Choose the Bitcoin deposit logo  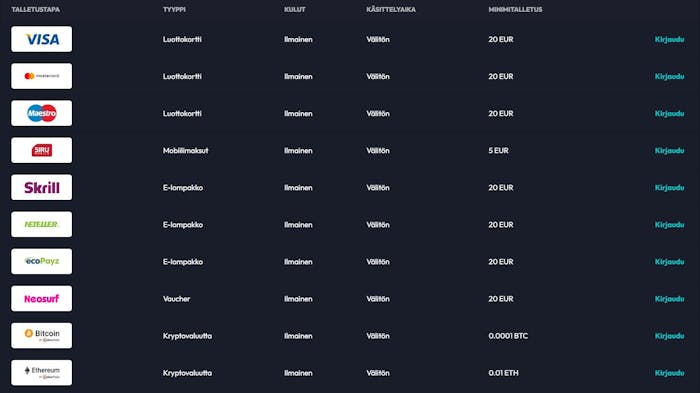[42, 336]
